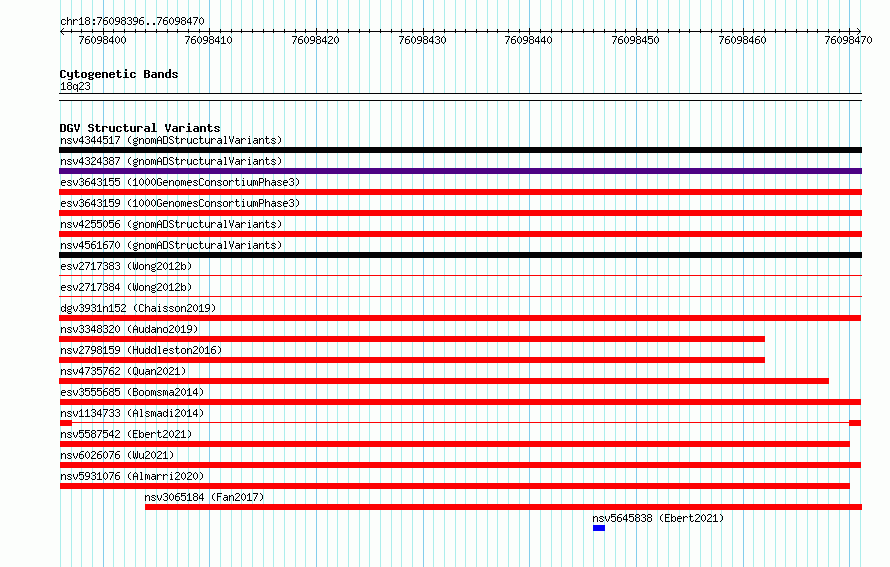Open nsv5645838 Ebert2021 label
The width and height of the screenshot is (890, 567).
[x=658, y=518]
